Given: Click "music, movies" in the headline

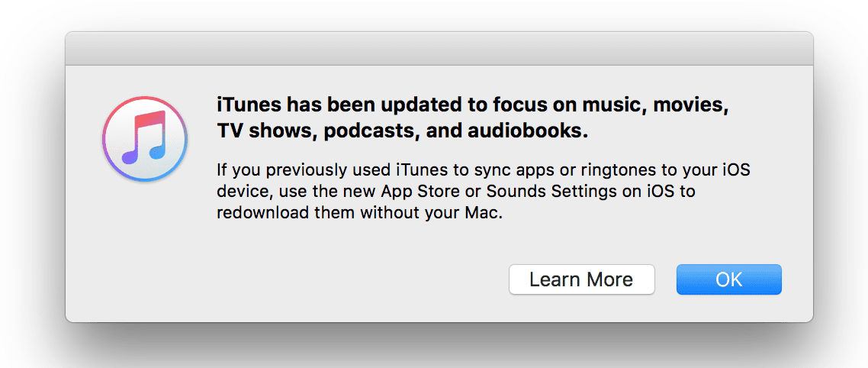Looking at the screenshot, I should [x=661, y=106].
